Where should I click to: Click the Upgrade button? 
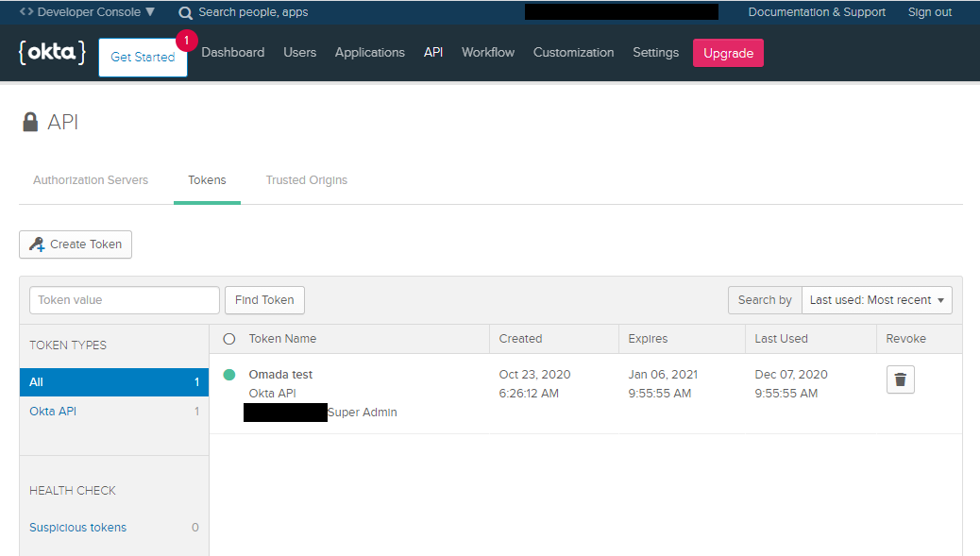pyautogui.click(x=728, y=53)
